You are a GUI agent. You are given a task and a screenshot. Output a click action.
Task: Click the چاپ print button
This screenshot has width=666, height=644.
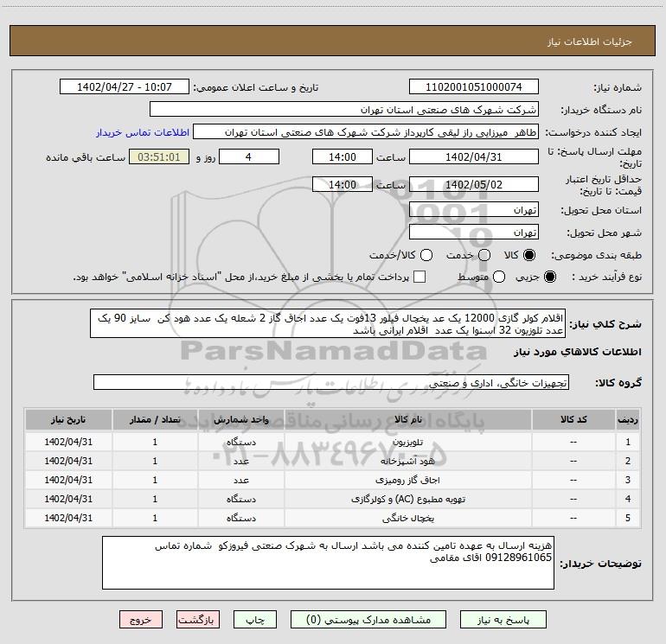point(255,620)
